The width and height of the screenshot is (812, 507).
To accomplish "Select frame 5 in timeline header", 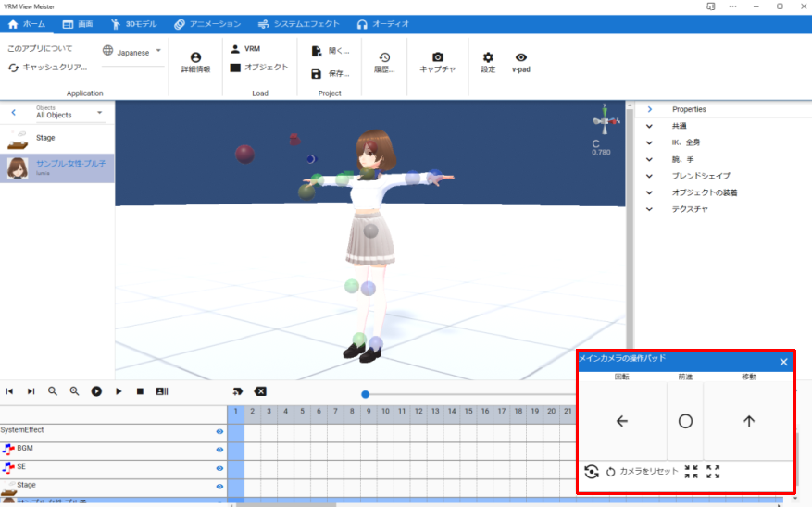I will click(x=302, y=412).
